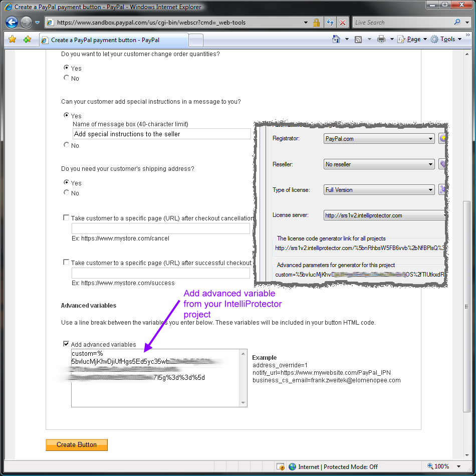Screen dimensions: 476x476
Task: Expand the Print options dropdown arrow
Action: [x=392, y=39]
